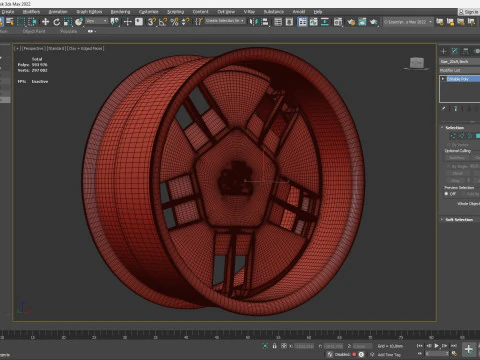Open the Hierarchy command panel tab
Screen dimensions: 480x360
[x=466, y=51]
